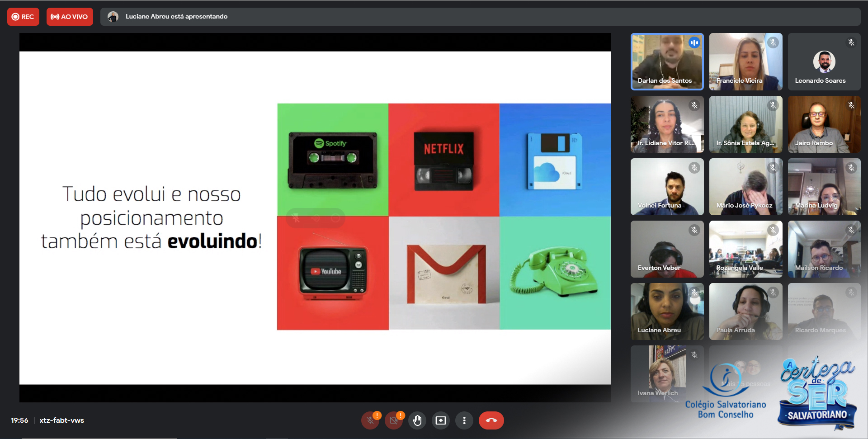Screen dimensions: 868x439
Task: Select Marina Ludvig video tile
Action: click(x=824, y=187)
